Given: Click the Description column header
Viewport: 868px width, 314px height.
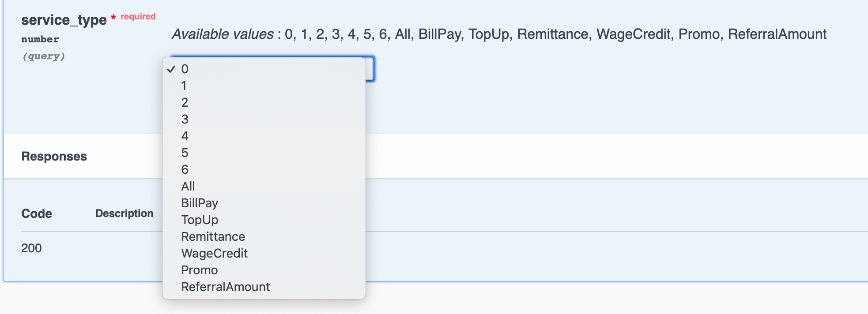Looking at the screenshot, I should pos(124,213).
